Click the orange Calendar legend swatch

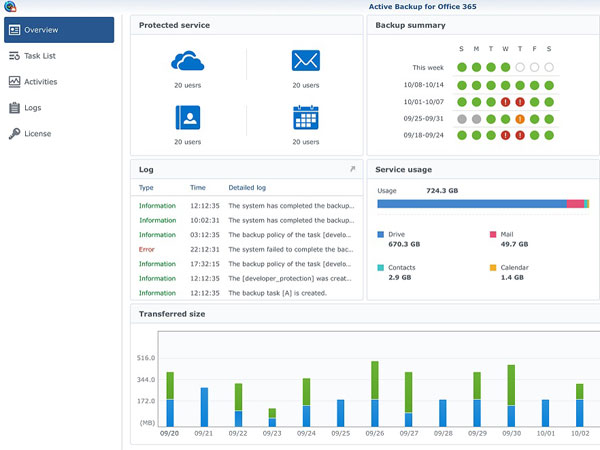click(493, 267)
